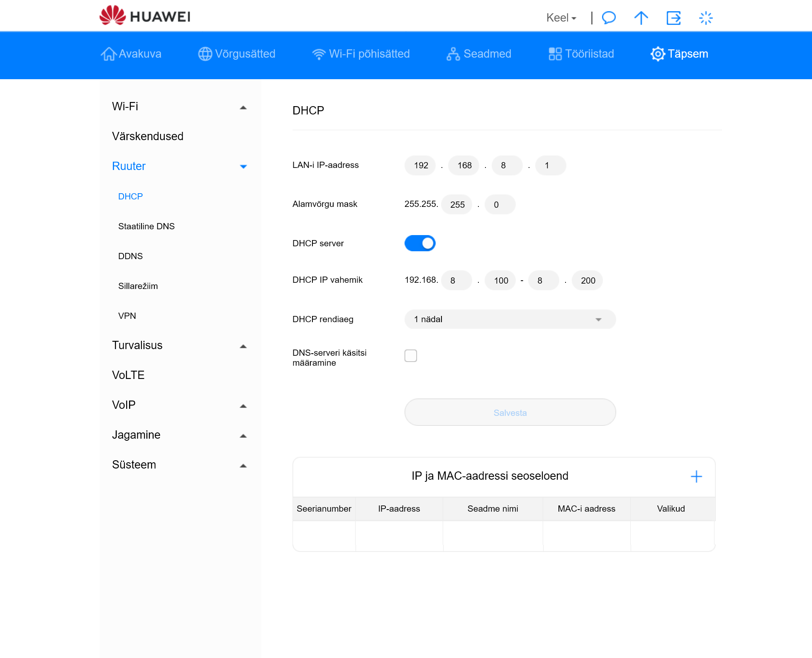Click LAN IP fourth octet field

click(551, 165)
